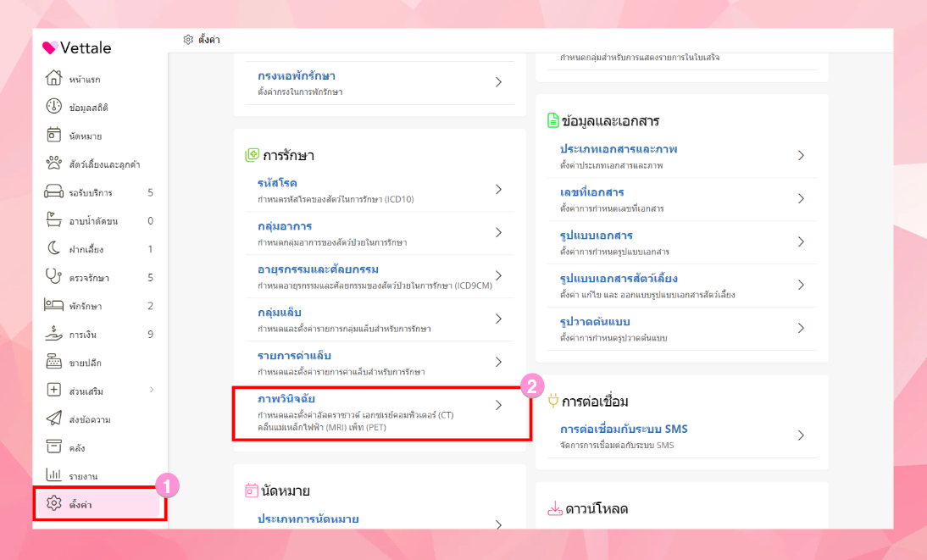Open the รูปแบบเอกสารสัตว์เลี้ยง row chevron
The image size is (927, 560).
801,285
